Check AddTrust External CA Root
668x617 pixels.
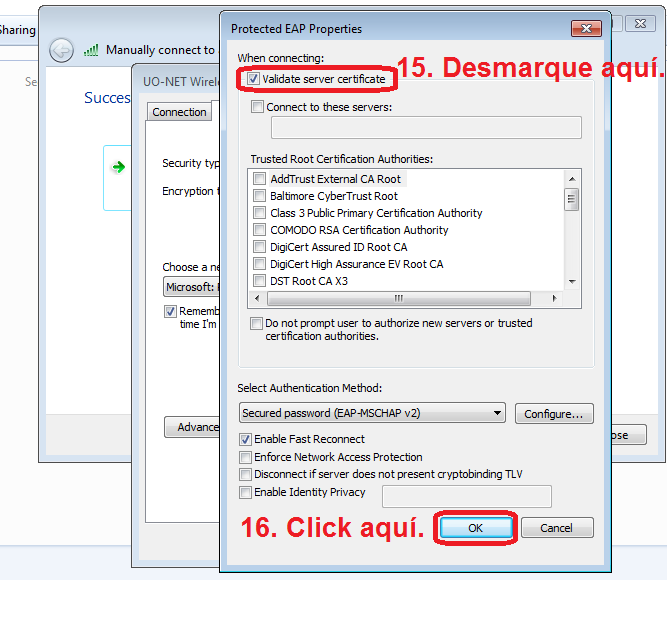tap(260, 179)
